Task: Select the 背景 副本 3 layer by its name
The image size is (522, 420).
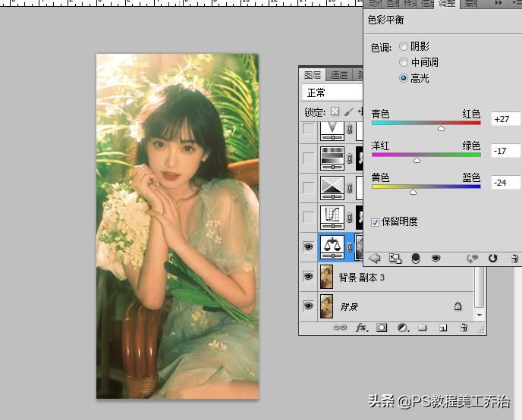Action: pyautogui.click(x=362, y=277)
